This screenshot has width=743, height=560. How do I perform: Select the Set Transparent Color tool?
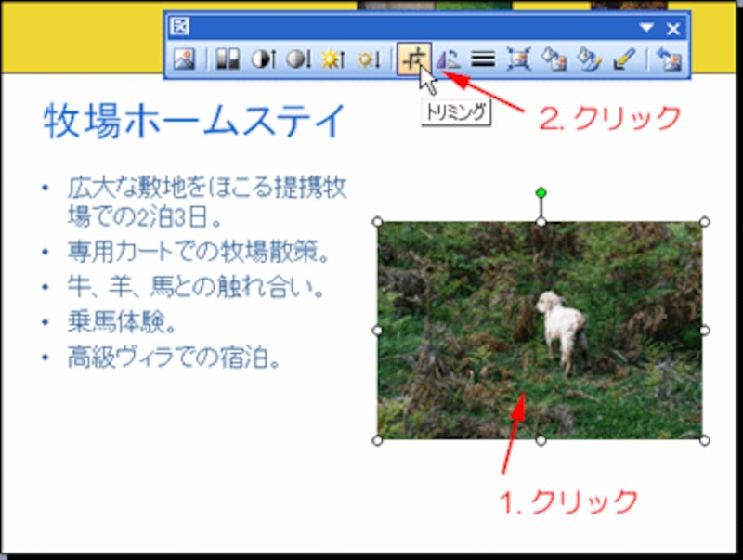(x=624, y=59)
